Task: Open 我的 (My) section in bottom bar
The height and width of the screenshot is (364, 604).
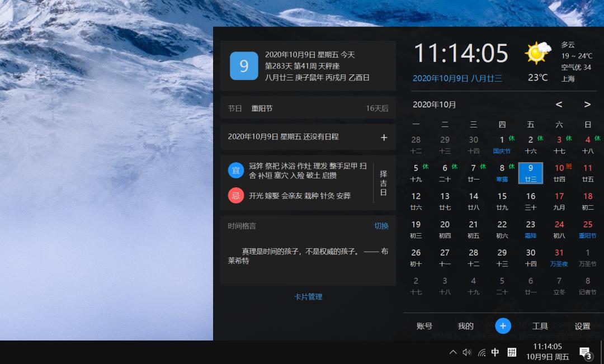Action: (465, 326)
